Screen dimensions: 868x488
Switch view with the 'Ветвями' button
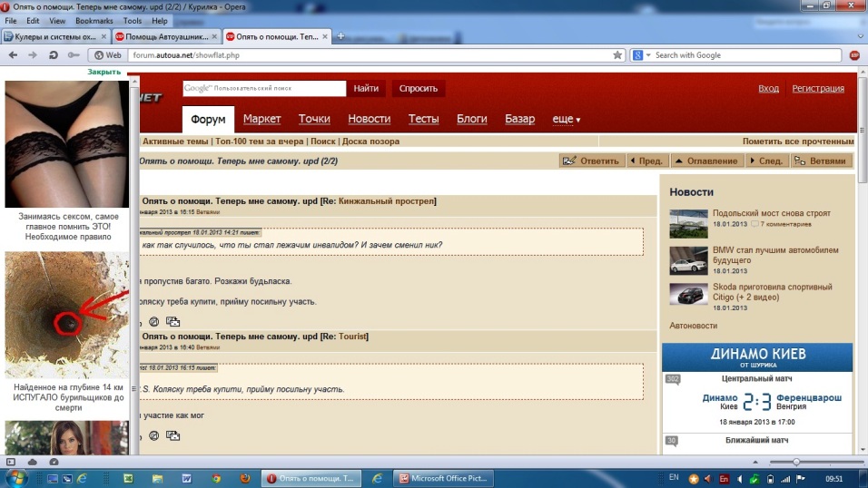coord(821,161)
